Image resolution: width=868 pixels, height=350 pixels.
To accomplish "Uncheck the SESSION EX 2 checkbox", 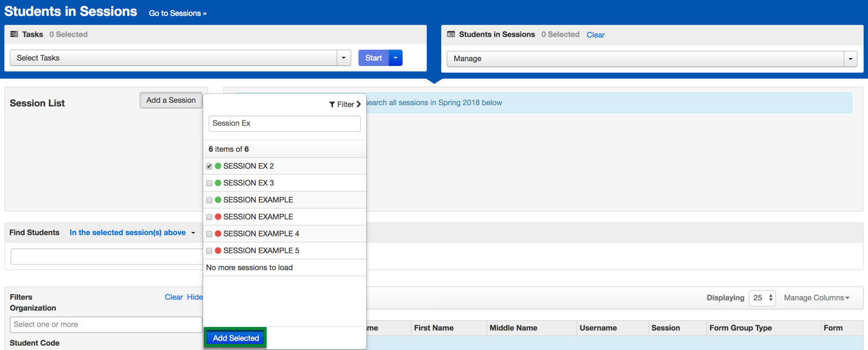I will [x=209, y=166].
